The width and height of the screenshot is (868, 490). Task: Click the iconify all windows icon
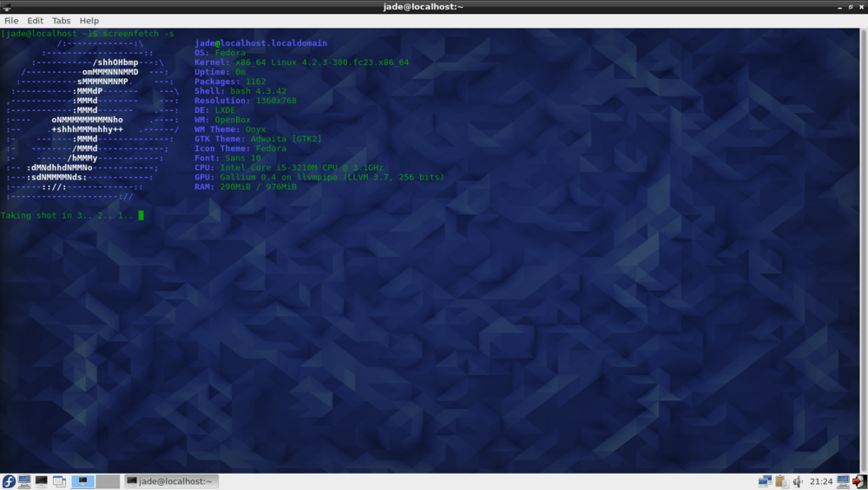pyautogui.click(x=59, y=481)
